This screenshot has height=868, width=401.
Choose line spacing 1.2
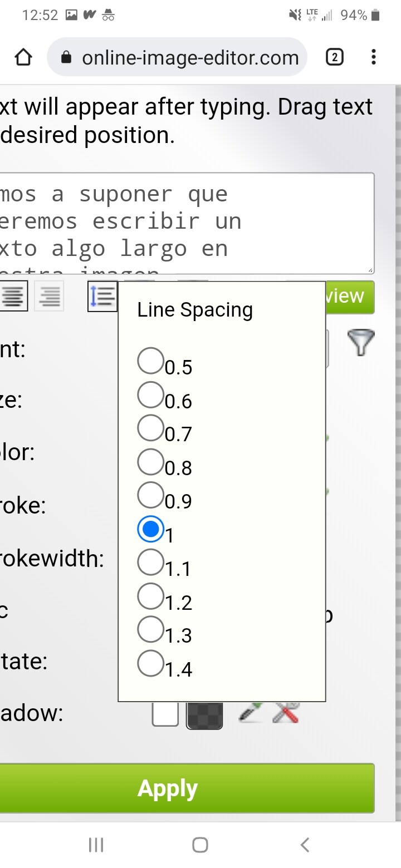pos(150,596)
